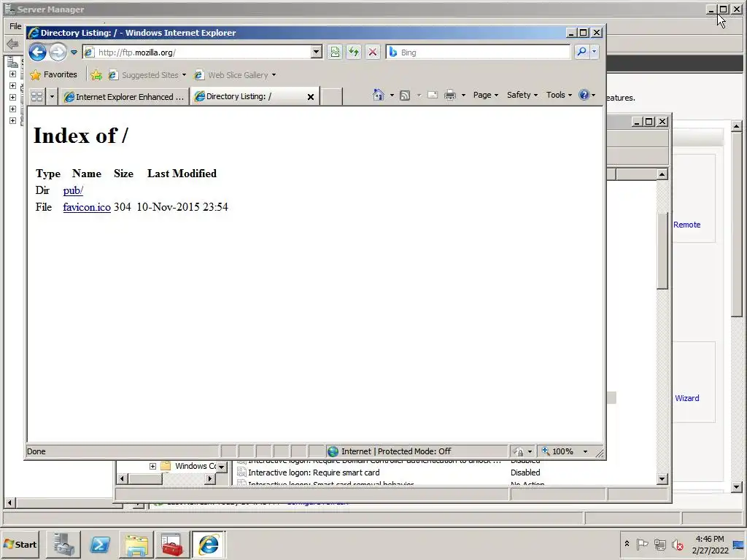Refresh the page using the green arrows icon
Image resolution: width=747 pixels, height=560 pixels.
coord(354,52)
